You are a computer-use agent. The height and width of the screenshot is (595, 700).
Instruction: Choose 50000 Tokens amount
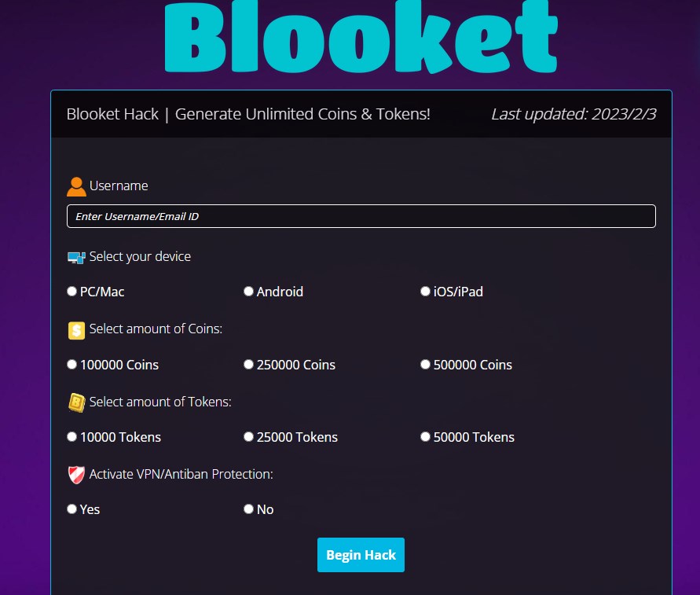pos(426,437)
